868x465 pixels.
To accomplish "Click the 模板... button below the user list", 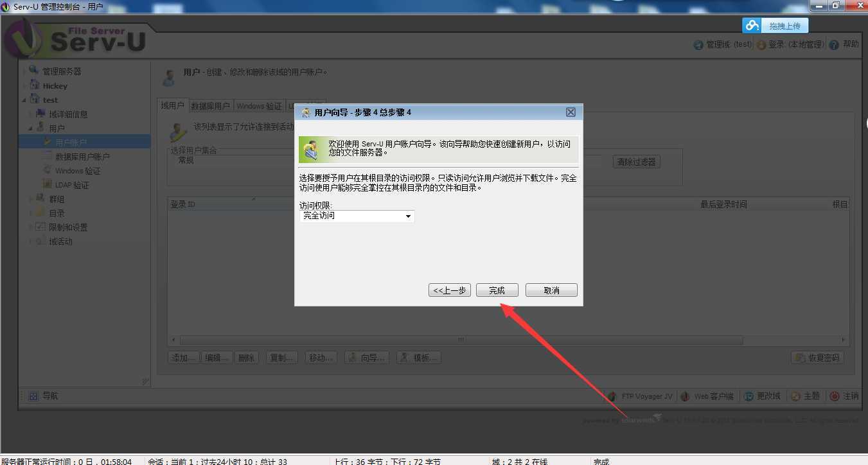I will pyautogui.click(x=419, y=358).
